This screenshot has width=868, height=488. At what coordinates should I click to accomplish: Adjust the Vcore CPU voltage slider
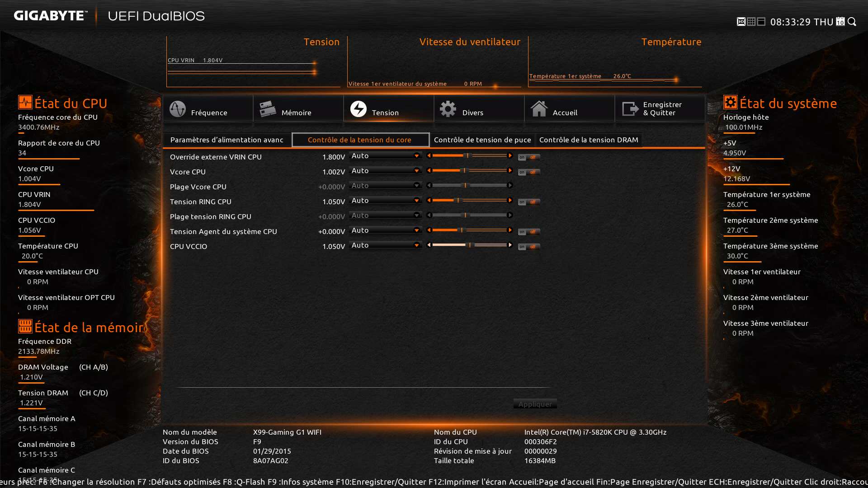[x=469, y=170]
